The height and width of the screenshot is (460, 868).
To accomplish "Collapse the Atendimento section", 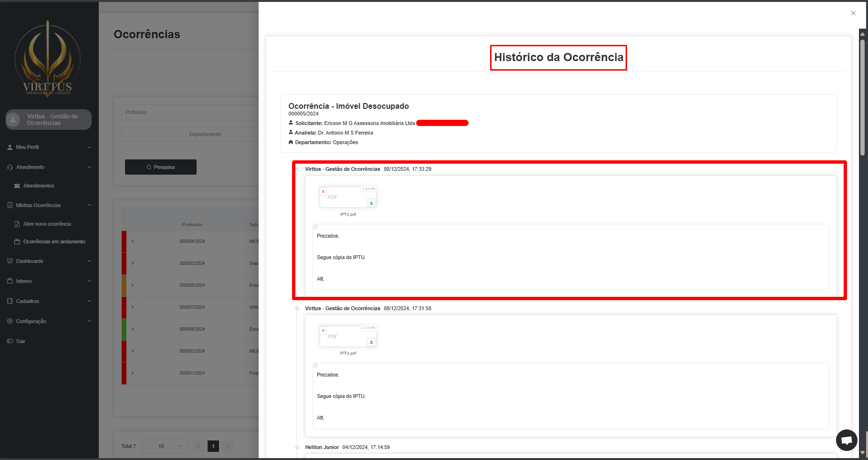I will pyautogui.click(x=89, y=167).
